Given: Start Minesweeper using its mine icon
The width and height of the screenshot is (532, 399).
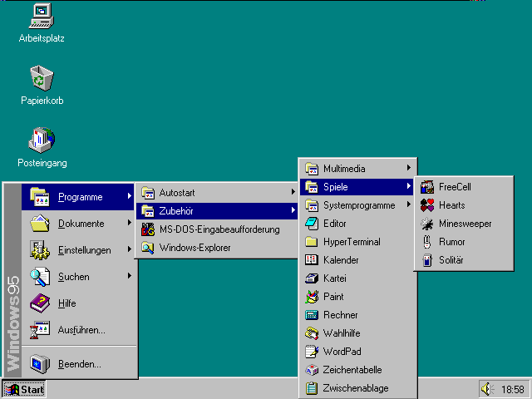Looking at the screenshot, I should 427,224.
